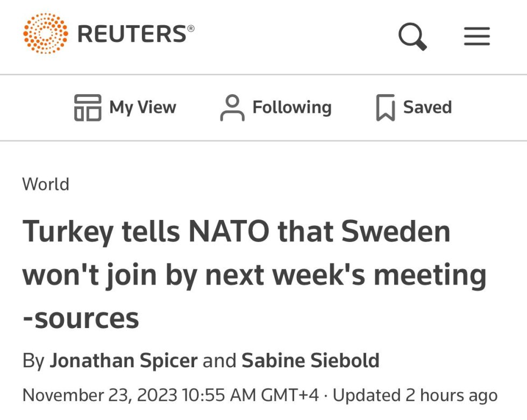The height and width of the screenshot is (420, 527).
Task: Click the "By" byline prefix
Action: 33,361
